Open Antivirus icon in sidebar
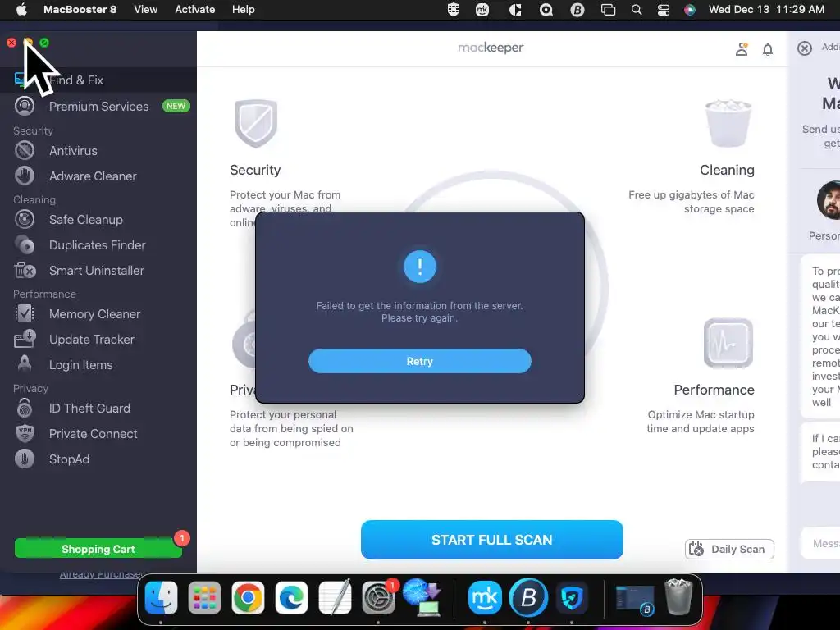The image size is (840, 630). pos(25,151)
